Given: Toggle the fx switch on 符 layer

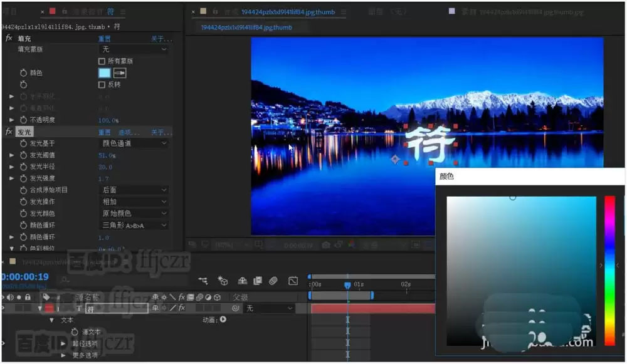Looking at the screenshot, I should (182, 308).
